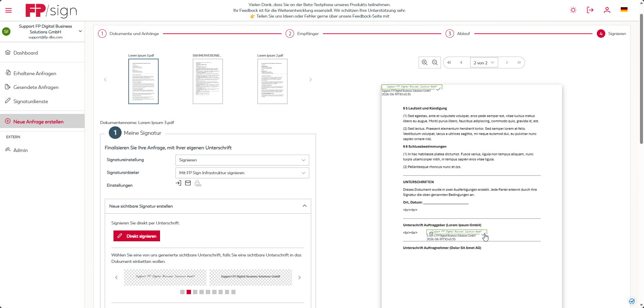This screenshot has height=308, width=644.
Task: Show previous signature styles
Action: [x=116, y=277]
